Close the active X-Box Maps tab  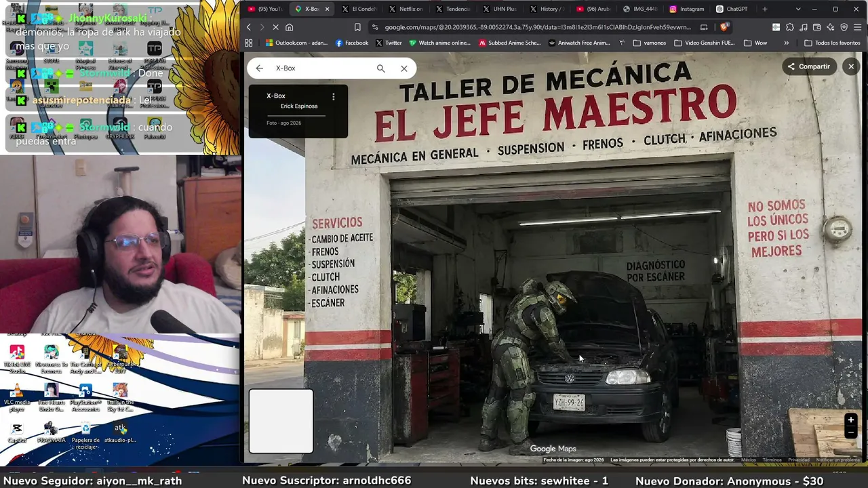pyautogui.click(x=327, y=9)
